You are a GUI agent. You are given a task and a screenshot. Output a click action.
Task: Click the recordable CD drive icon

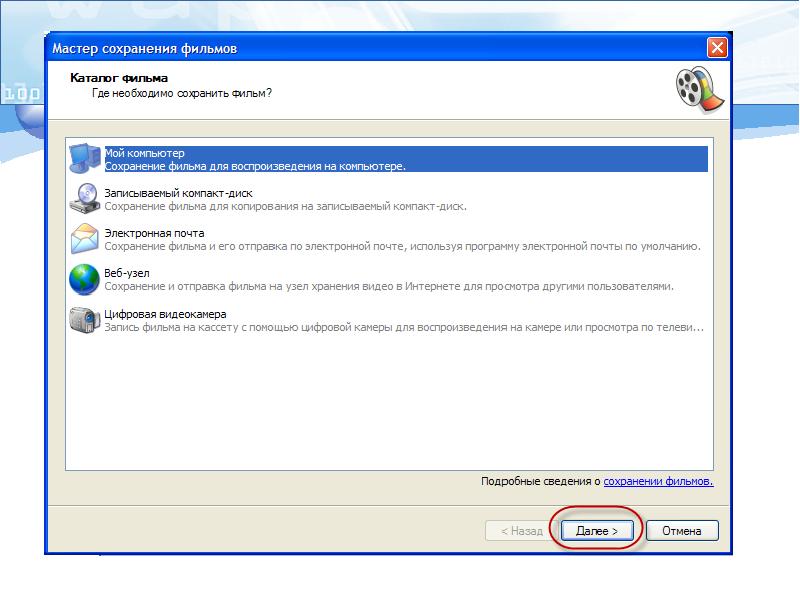[x=85, y=199]
